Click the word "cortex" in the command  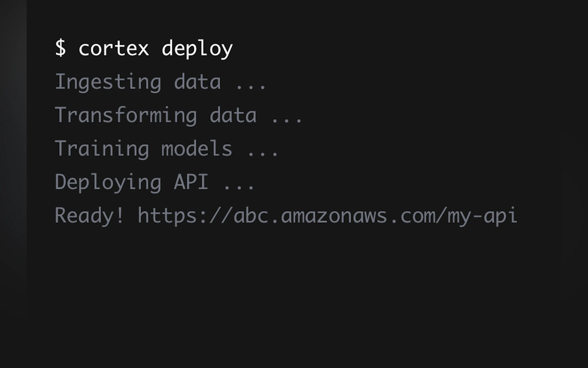(x=113, y=49)
